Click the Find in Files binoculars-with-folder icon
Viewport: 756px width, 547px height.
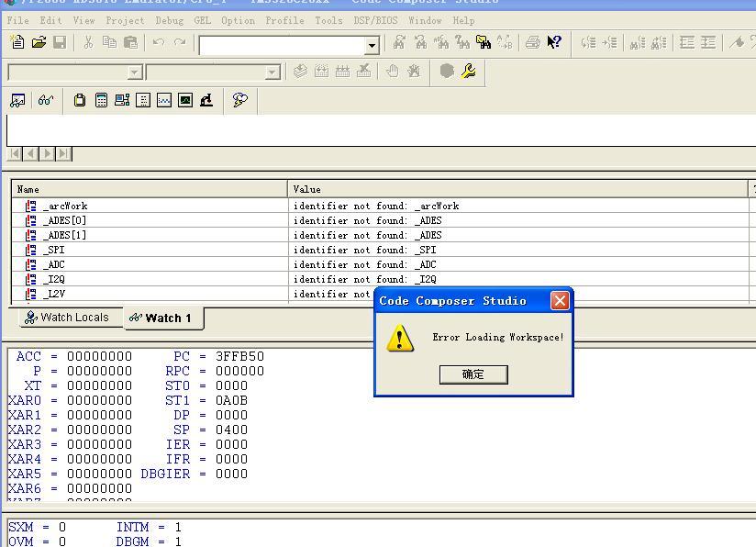tap(484, 42)
